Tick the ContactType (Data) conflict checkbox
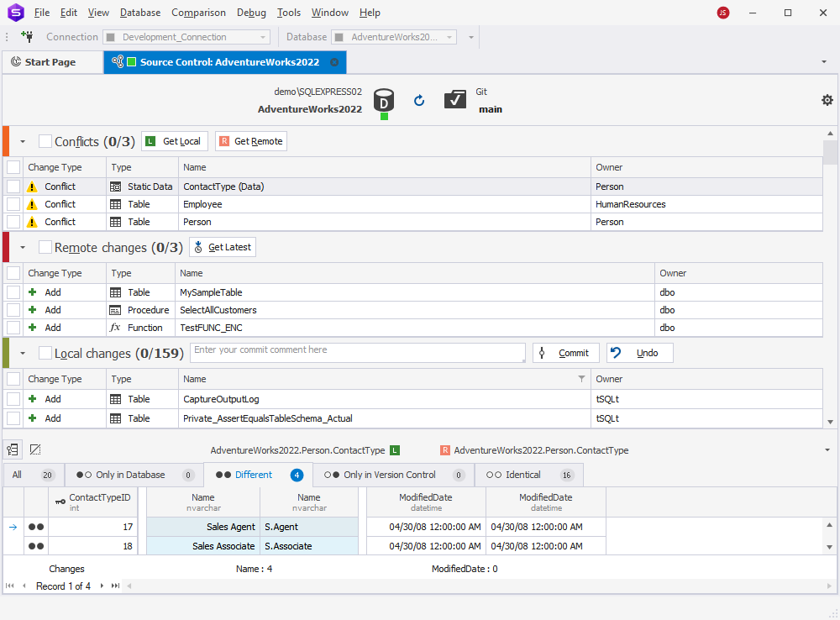The image size is (840, 620). pos(13,187)
